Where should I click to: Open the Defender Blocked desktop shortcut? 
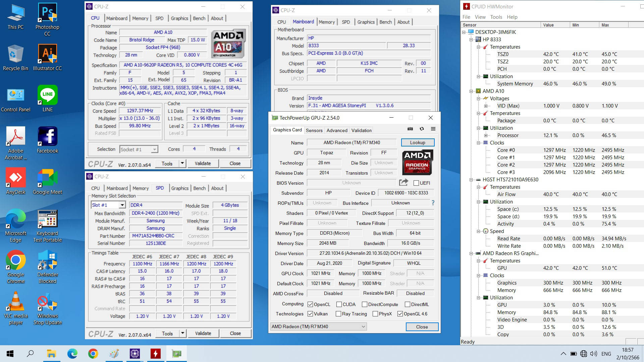pyautogui.click(x=47, y=267)
